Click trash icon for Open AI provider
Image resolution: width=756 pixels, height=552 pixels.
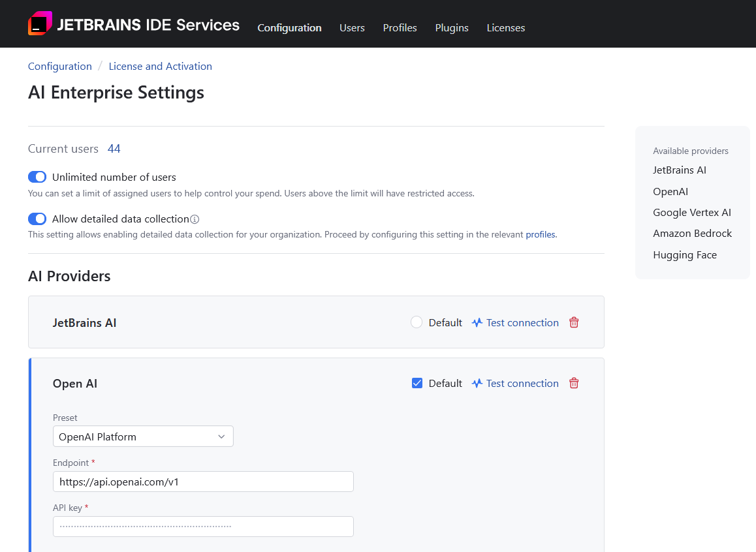click(574, 383)
